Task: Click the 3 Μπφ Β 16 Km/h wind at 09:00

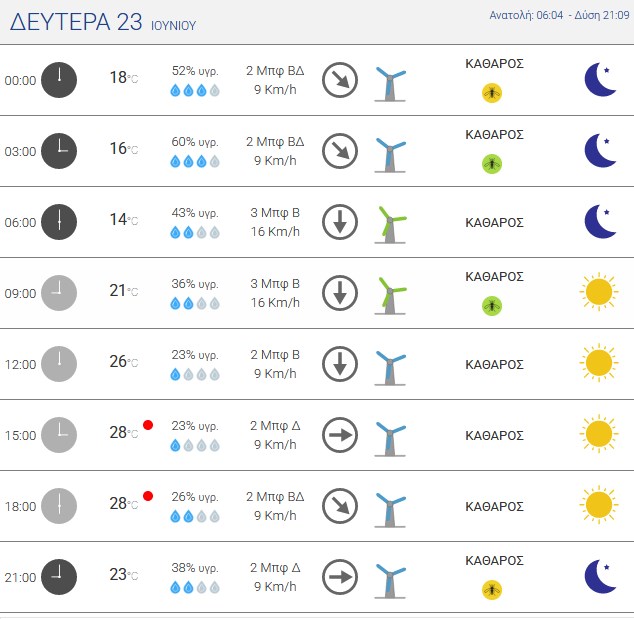Action: [x=275, y=293]
